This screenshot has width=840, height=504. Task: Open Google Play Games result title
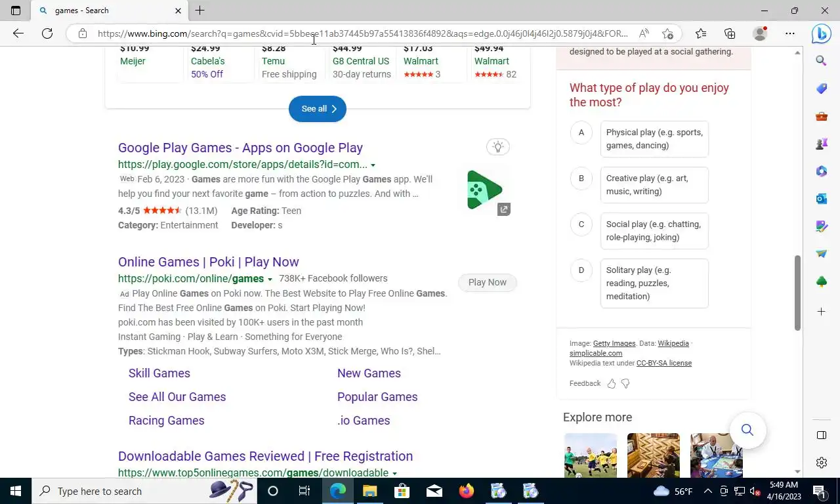240,148
